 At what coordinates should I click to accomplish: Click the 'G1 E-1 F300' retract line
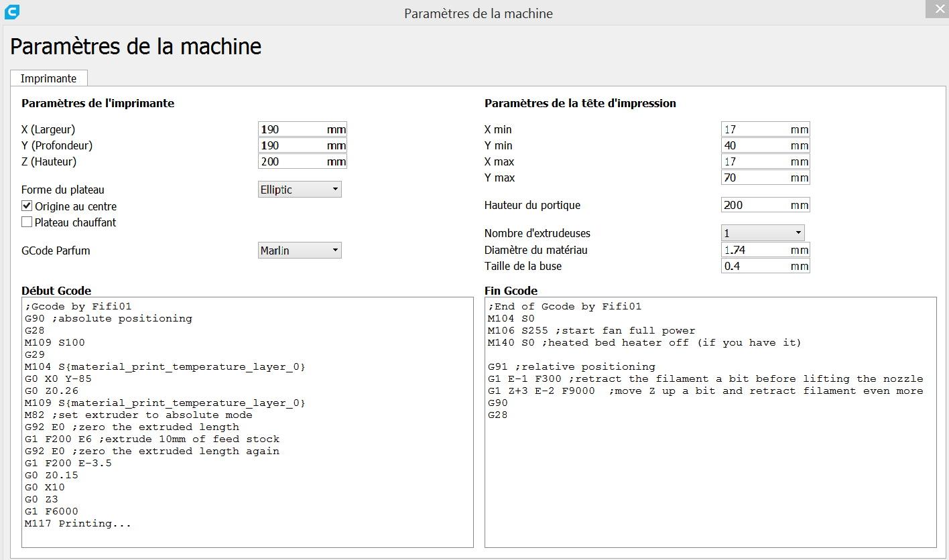tap(706, 379)
